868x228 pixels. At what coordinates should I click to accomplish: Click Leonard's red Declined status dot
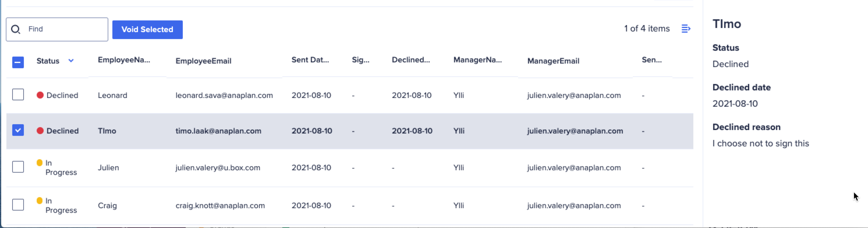click(x=40, y=95)
